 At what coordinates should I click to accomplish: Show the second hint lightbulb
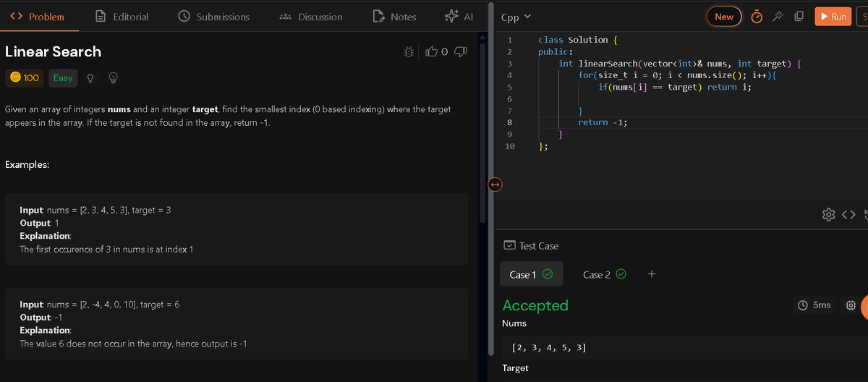[114, 77]
